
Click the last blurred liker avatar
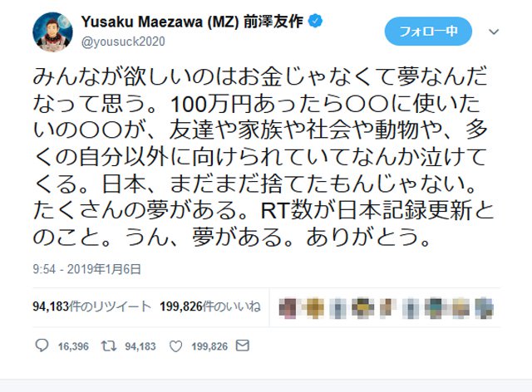click(x=484, y=308)
